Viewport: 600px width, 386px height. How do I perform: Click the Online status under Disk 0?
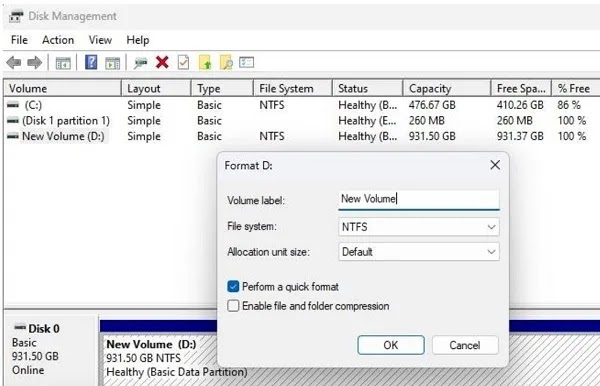point(28,370)
